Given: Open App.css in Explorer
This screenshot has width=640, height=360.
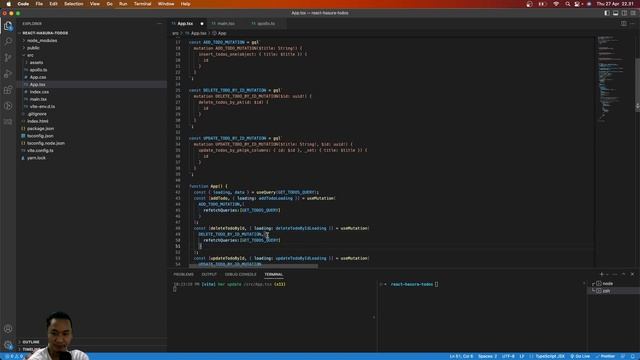Looking at the screenshot, I should [38, 77].
